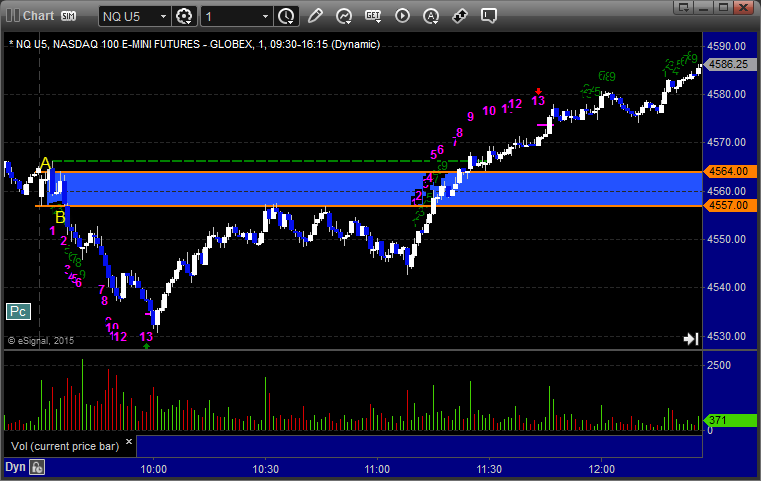Image resolution: width=761 pixels, height=481 pixels.
Task: Toggle the lock icon next to Dyn
Action: 37,467
